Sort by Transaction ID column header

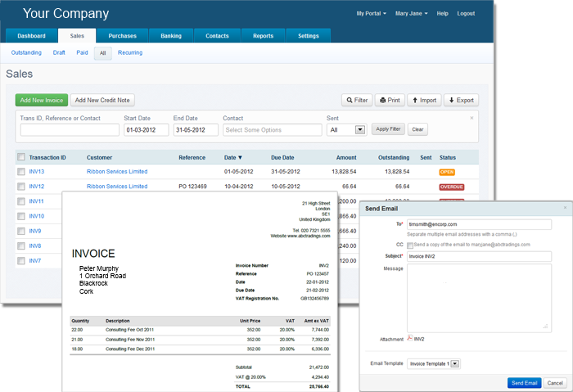[47, 157]
